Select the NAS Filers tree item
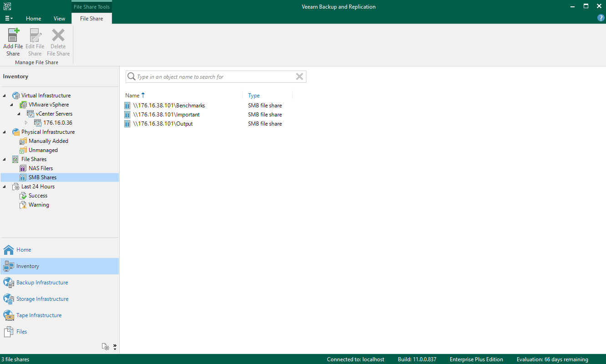606x364 pixels. tap(41, 168)
